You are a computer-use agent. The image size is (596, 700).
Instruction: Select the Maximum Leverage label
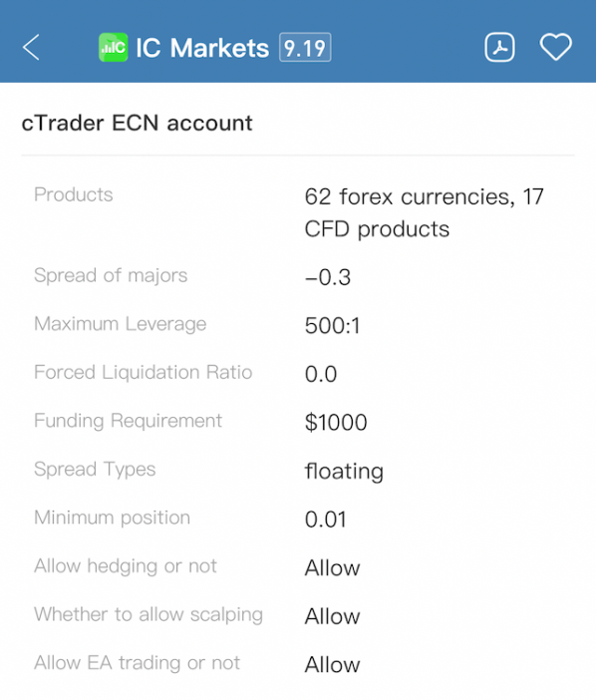(121, 324)
